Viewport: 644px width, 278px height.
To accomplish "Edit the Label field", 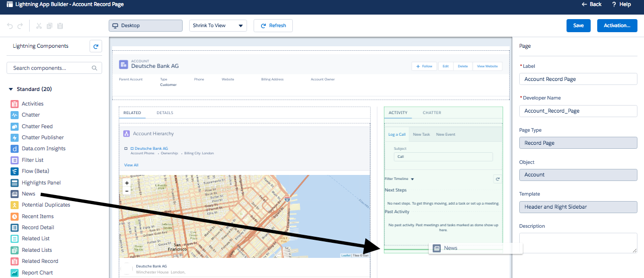I will click(x=578, y=79).
